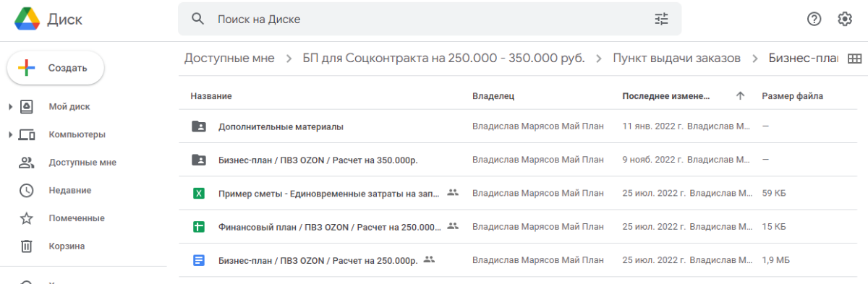Click the Excel icon of Пример сметы file
This screenshot has width=868, height=284.
198,193
